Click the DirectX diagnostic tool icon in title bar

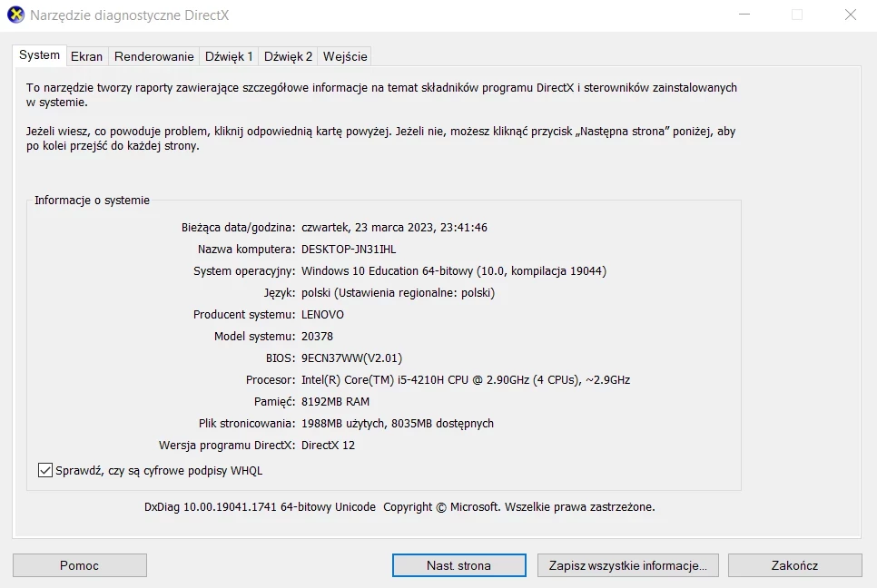(x=15, y=15)
